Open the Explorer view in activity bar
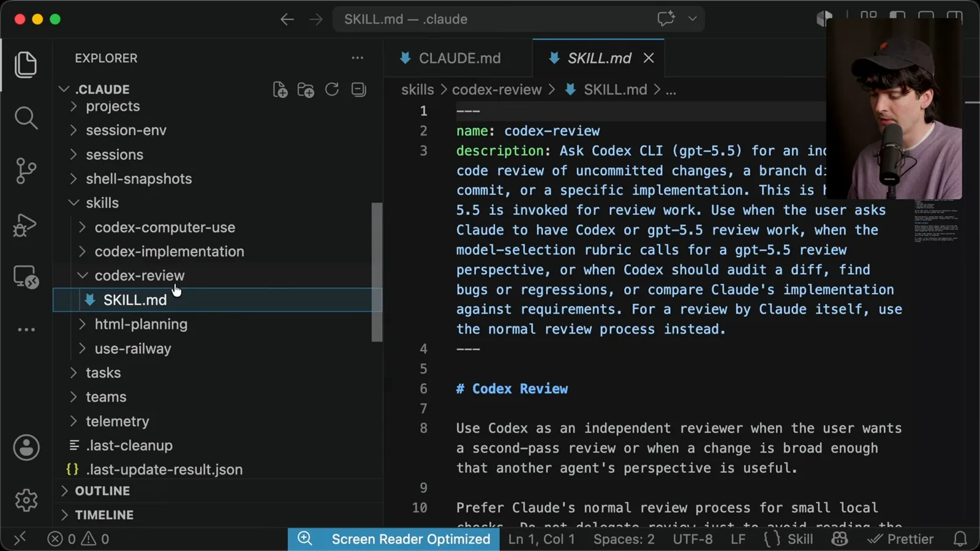Screen dimensions: 980x551 [26, 64]
